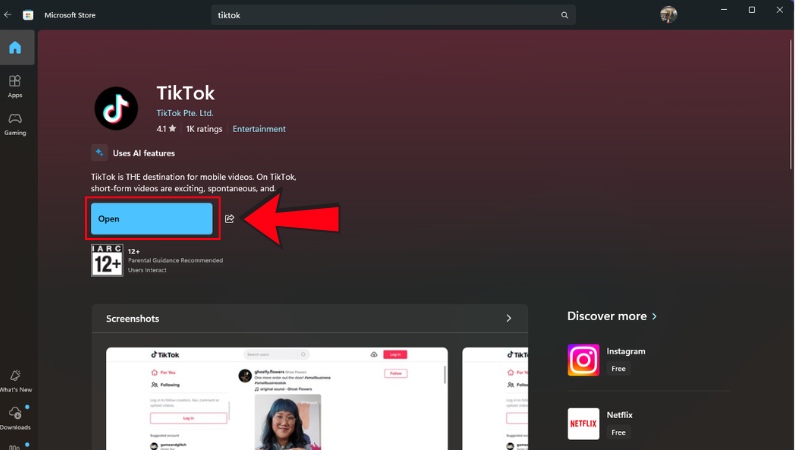The width and height of the screenshot is (800, 450).
Task: Open What's New in sidebar
Action: [15, 381]
